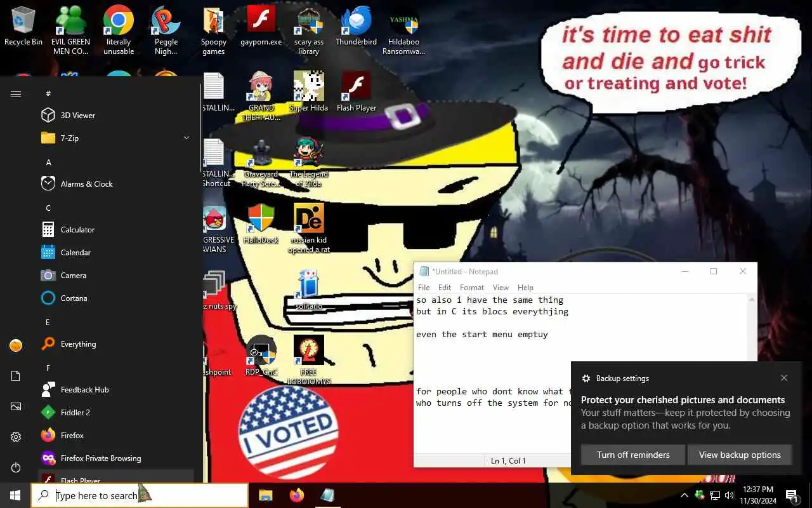Open Firefox from the taskbar
Viewport: 812px width, 508px height.
(296, 495)
